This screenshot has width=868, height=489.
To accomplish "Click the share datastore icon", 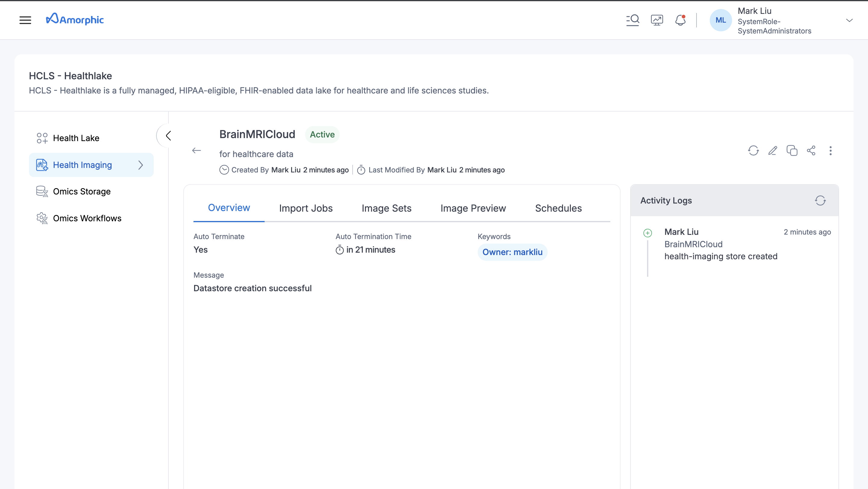I will point(811,150).
